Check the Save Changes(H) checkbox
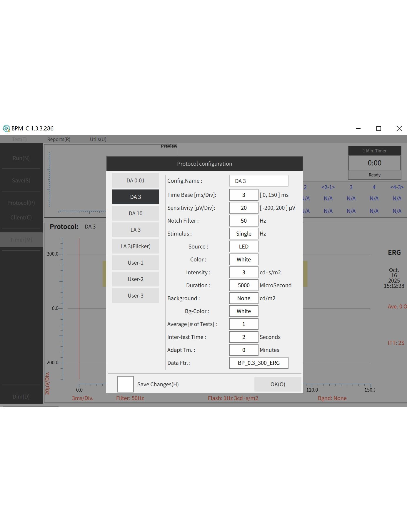 click(125, 384)
